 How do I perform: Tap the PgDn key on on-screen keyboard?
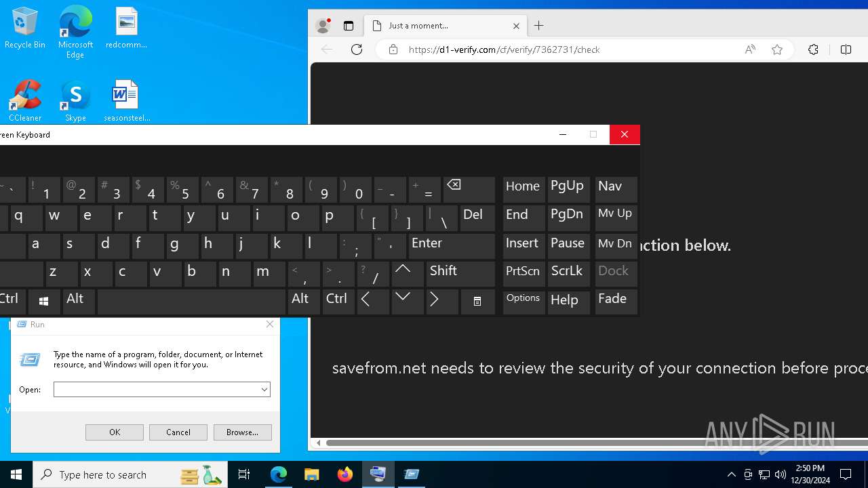point(568,218)
